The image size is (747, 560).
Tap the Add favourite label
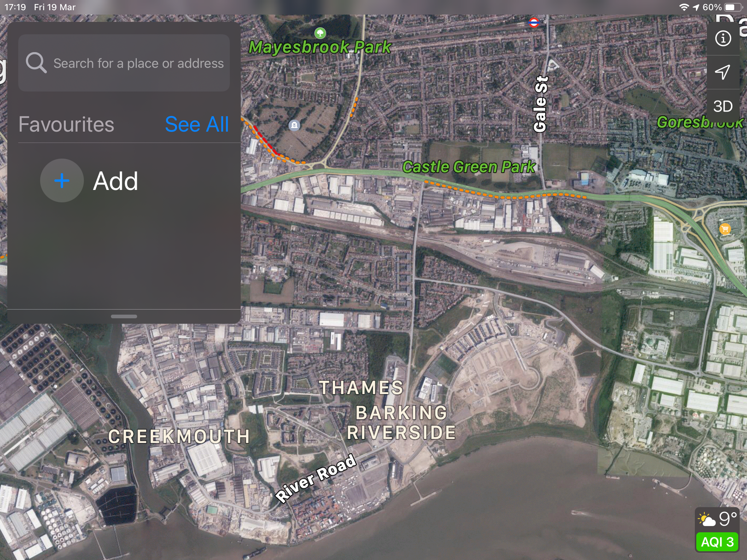tap(116, 181)
